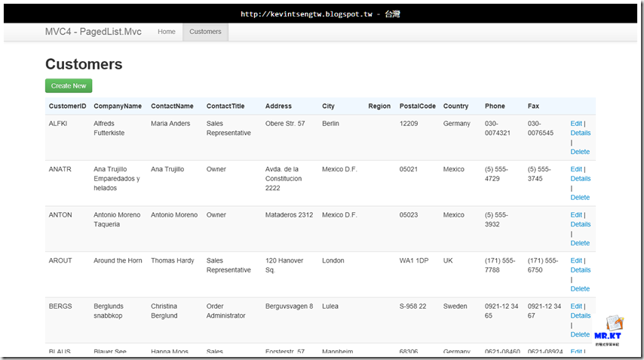Select the Alfreds Futterkiste company cell
The width and height of the screenshot is (644, 360).
coord(109,128)
